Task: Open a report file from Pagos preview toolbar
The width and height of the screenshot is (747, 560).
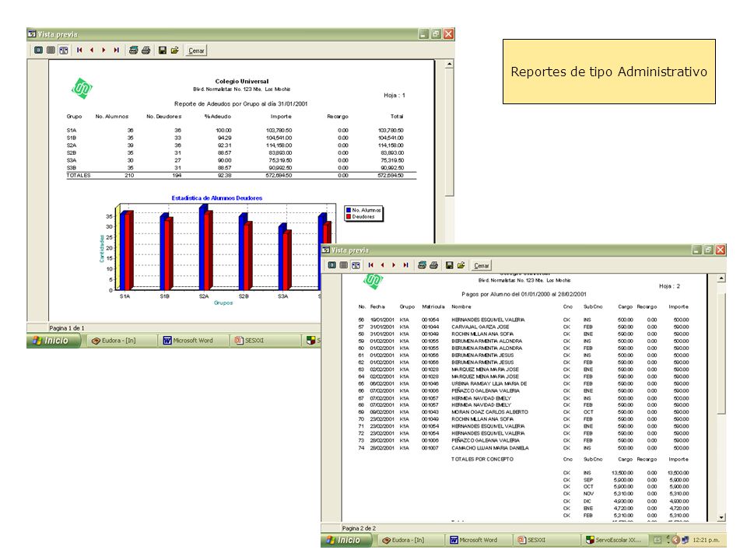Action: click(x=461, y=265)
